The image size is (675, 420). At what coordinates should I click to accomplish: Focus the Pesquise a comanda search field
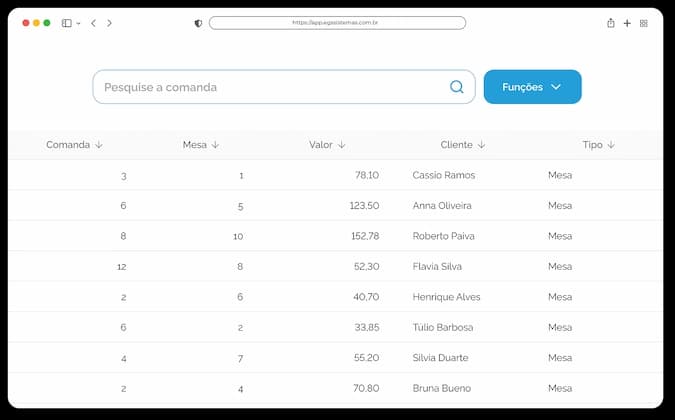pyautogui.click(x=284, y=87)
